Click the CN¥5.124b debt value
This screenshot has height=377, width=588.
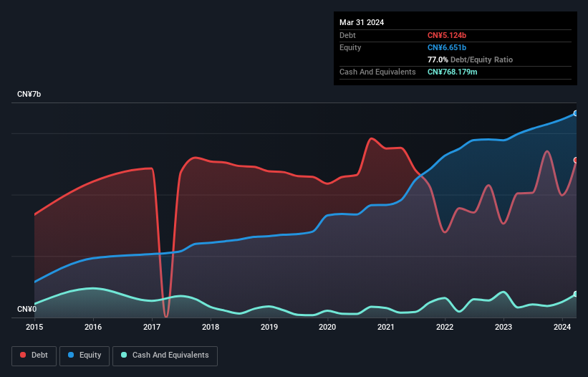coord(447,35)
